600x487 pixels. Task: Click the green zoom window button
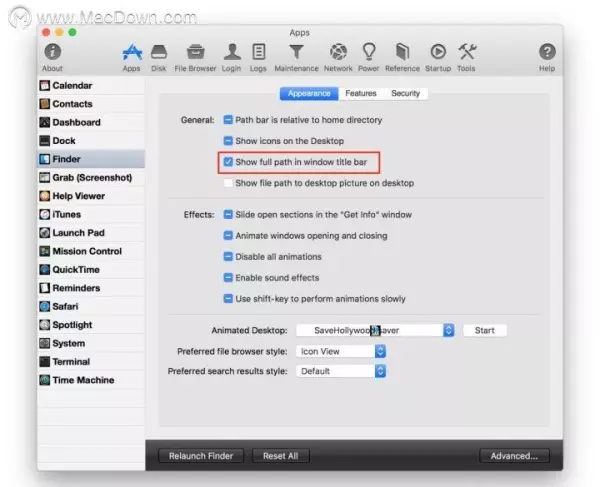(72, 32)
